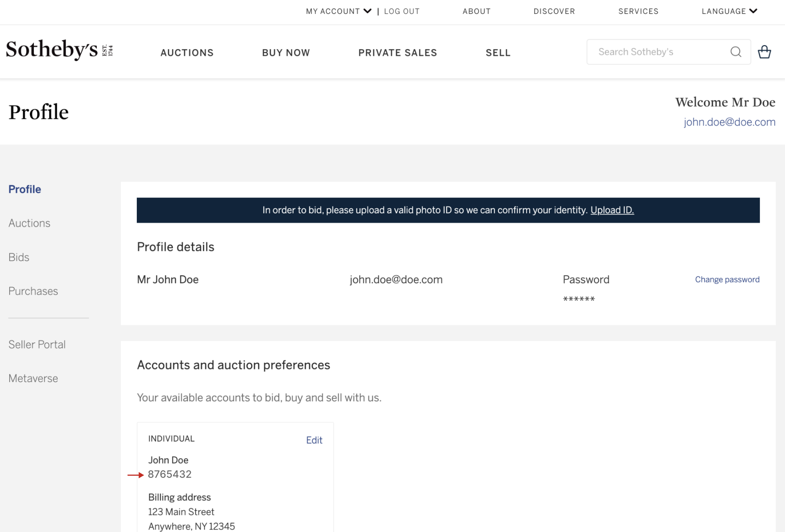Image resolution: width=785 pixels, height=532 pixels.
Task: Open Seller Portal from sidebar
Action: tap(37, 345)
